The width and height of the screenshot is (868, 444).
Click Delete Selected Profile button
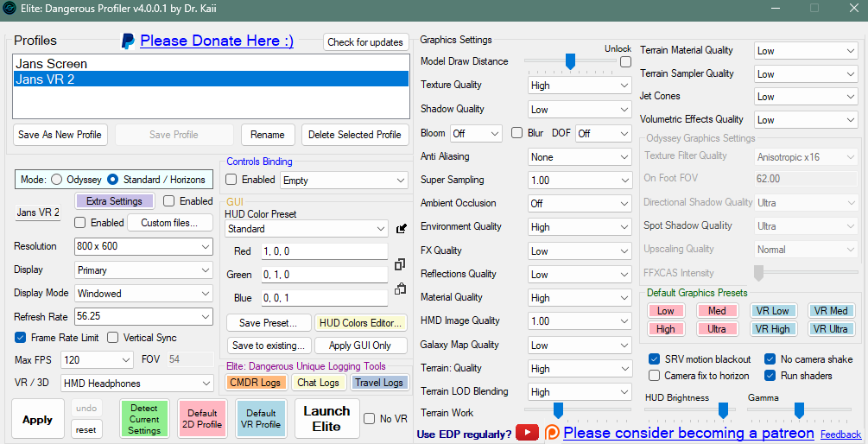355,135
